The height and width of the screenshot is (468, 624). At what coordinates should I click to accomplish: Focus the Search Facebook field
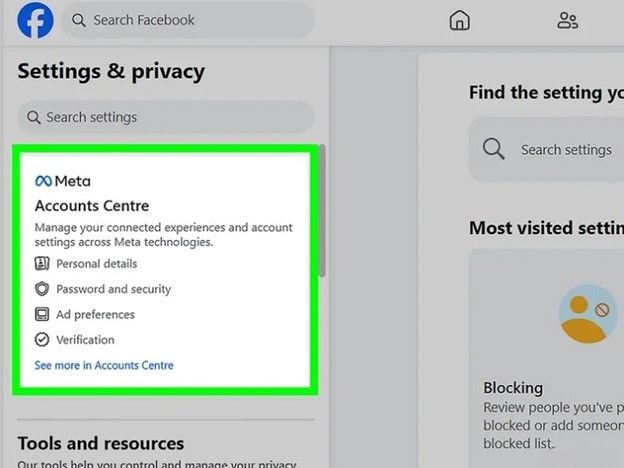[x=190, y=21]
